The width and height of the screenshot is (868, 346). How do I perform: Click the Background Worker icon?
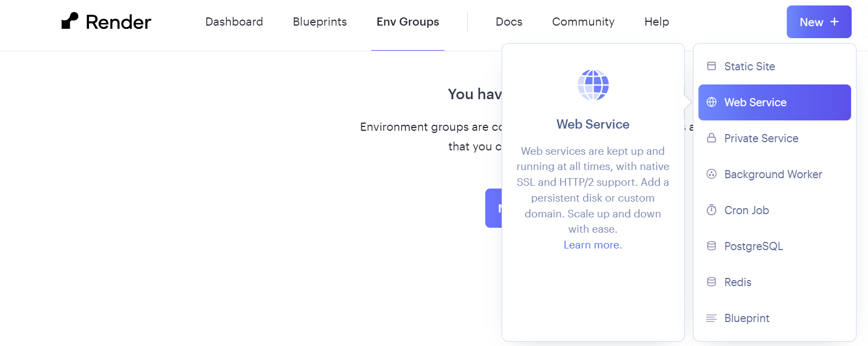point(712,174)
